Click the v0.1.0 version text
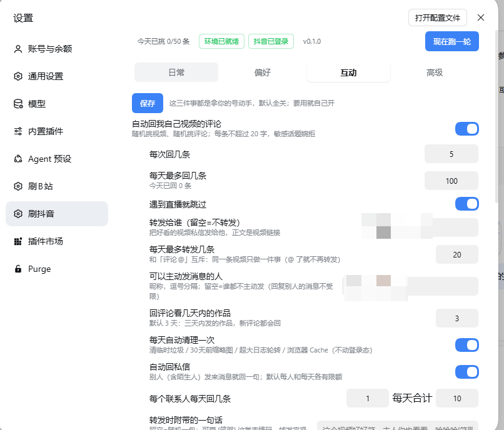 coord(312,41)
